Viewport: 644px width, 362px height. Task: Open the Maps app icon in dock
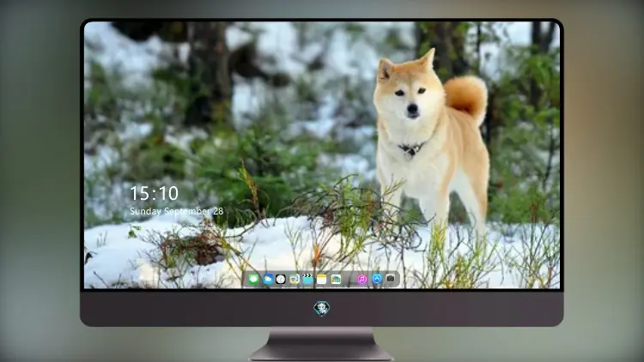tap(336, 280)
